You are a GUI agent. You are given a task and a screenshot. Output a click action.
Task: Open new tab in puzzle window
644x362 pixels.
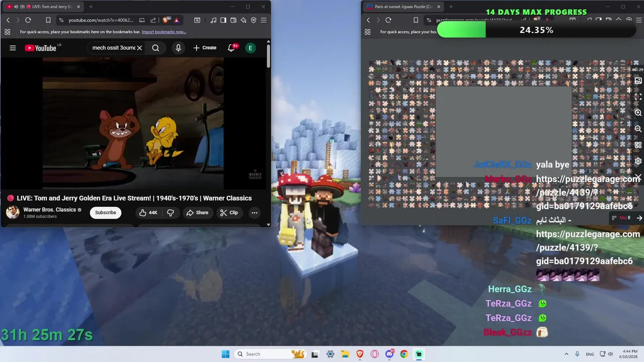(451, 7)
